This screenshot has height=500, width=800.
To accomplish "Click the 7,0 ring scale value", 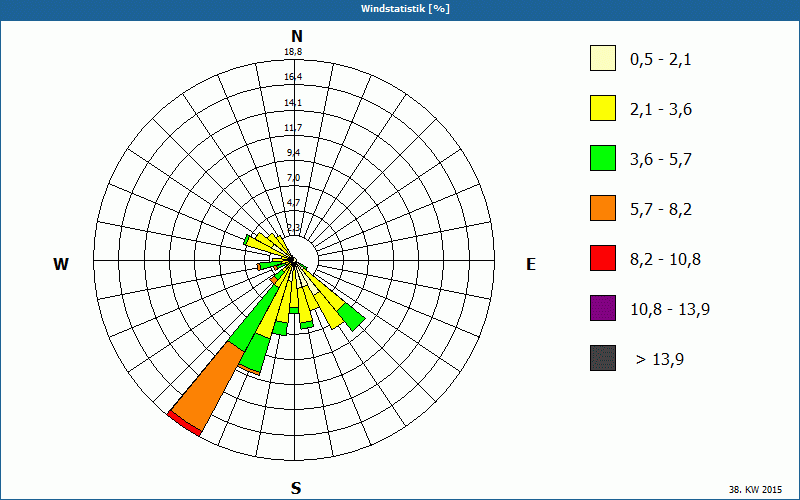I will 293,178.
